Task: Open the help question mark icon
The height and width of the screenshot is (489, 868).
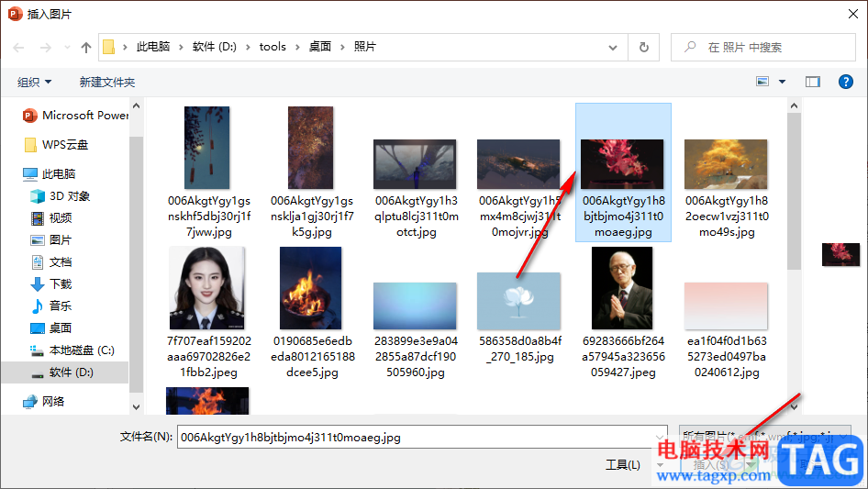Action: [x=845, y=82]
